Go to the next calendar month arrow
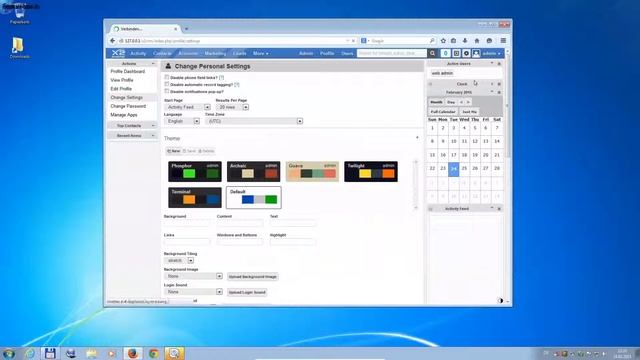This screenshot has width=640, height=360. [x=468, y=102]
